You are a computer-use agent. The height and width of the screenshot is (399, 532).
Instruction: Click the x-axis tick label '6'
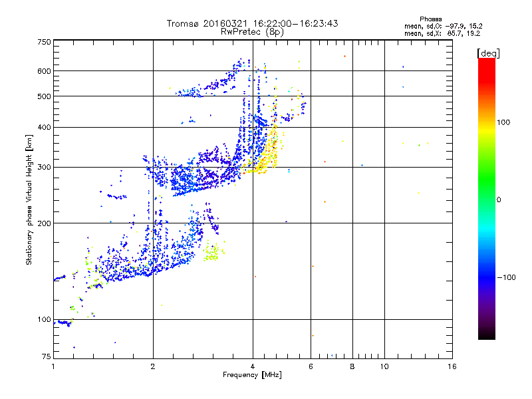(311, 366)
